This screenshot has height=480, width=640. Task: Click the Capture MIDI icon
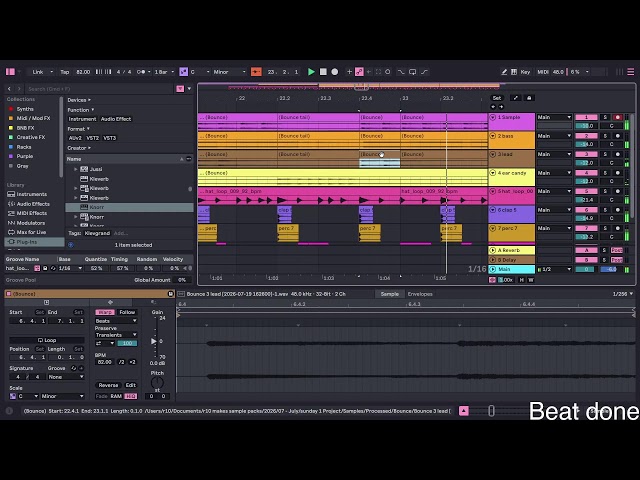tap(378, 72)
